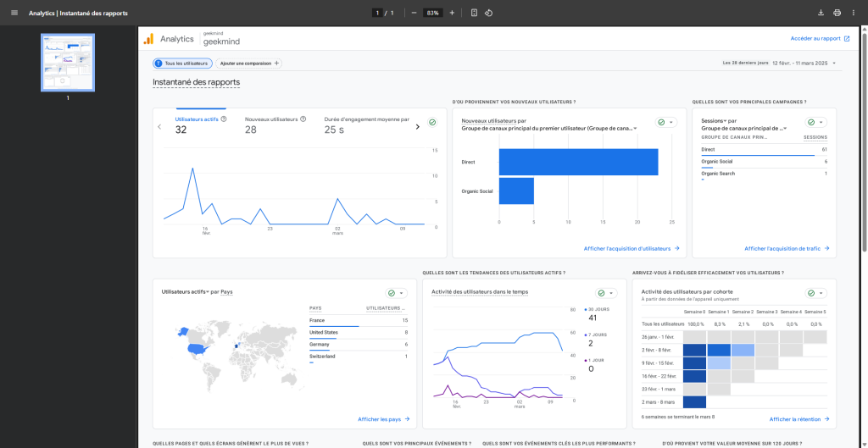Click the United States country row
This screenshot has width=868, height=448.
(x=359, y=333)
